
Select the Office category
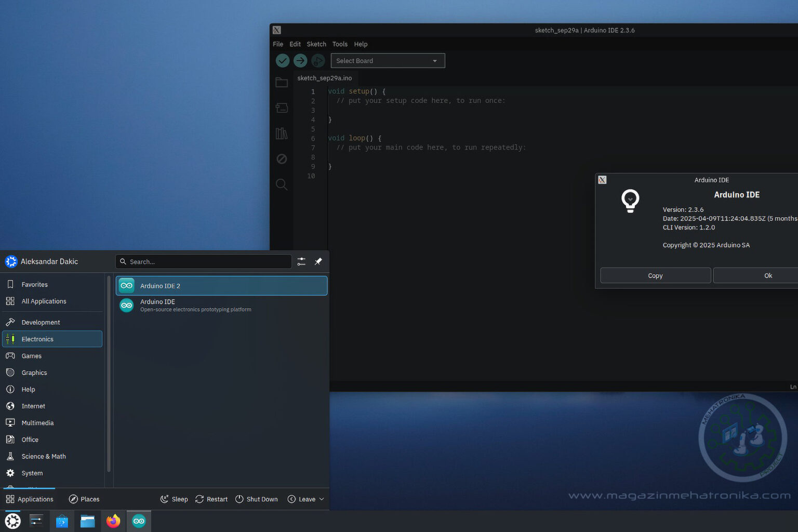click(52, 440)
